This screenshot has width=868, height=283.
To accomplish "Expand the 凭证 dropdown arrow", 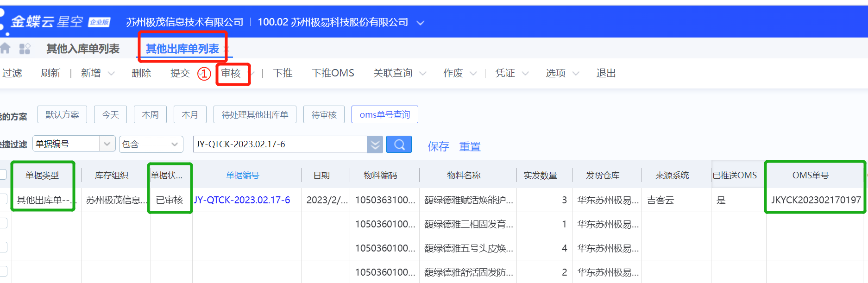I will coord(525,73).
